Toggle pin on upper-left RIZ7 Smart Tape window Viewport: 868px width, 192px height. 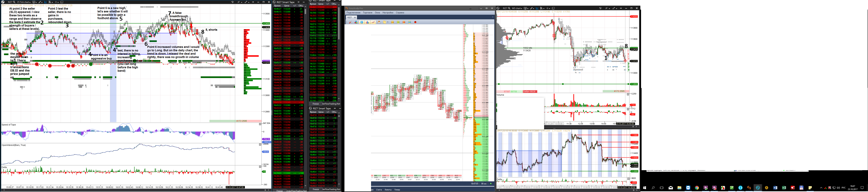pyautogui.click(x=298, y=2)
